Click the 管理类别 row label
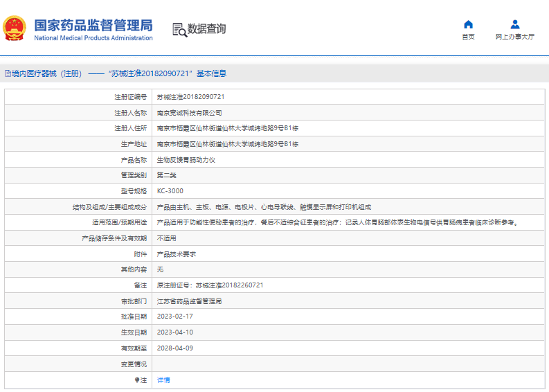 134,175
